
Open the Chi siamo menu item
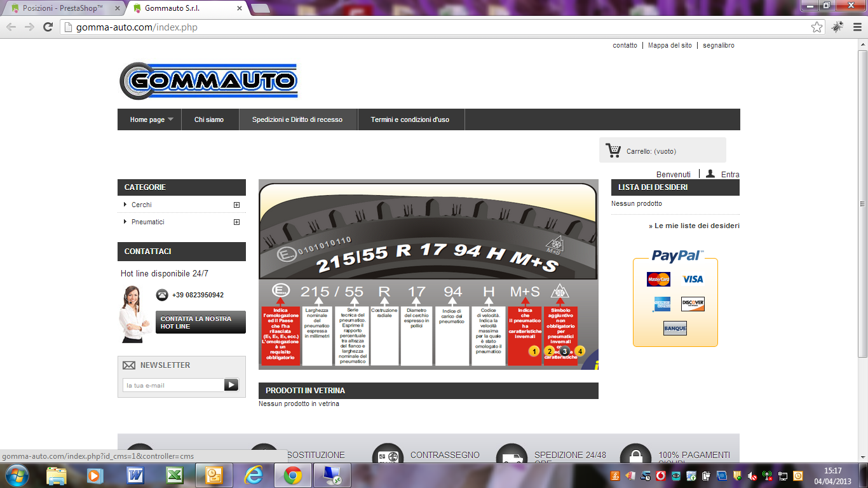click(209, 119)
